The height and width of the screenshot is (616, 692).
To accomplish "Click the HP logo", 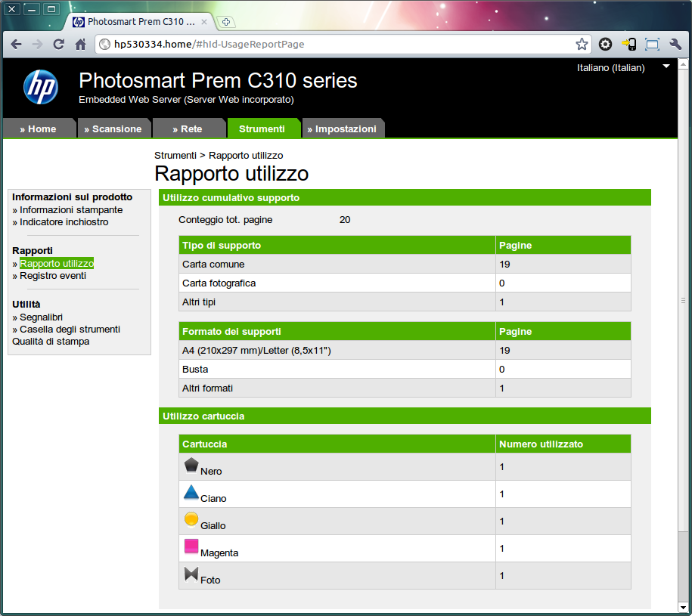I will pyautogui.click(x=41, y=87).
